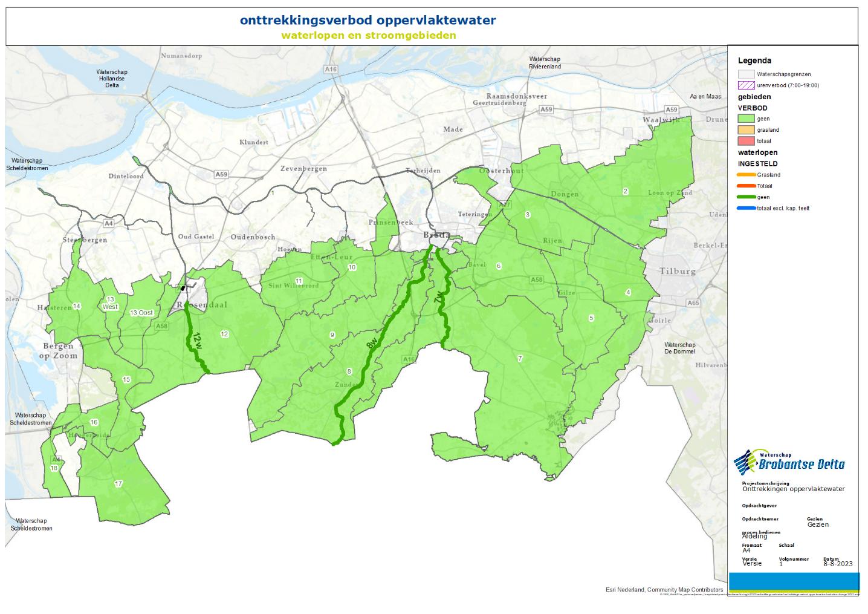Click the blue totaal excl. kap. teelt line
Screen dimensions: 868x614
point(746,208)
